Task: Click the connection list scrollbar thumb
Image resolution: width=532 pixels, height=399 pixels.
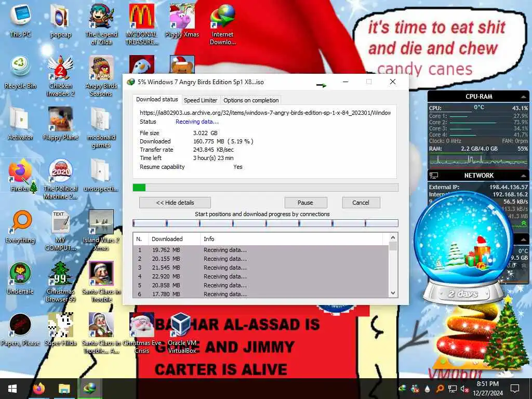Action: point(393,246)
